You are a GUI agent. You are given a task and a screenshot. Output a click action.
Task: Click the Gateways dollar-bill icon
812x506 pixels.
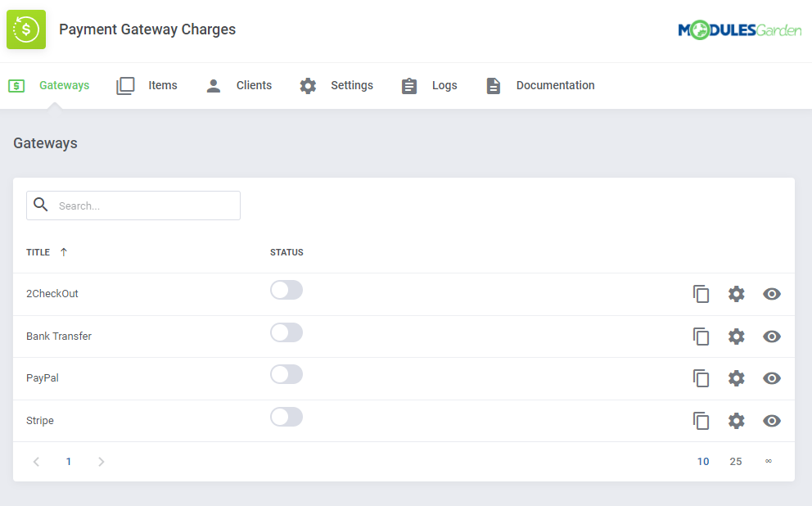[16, 85]
